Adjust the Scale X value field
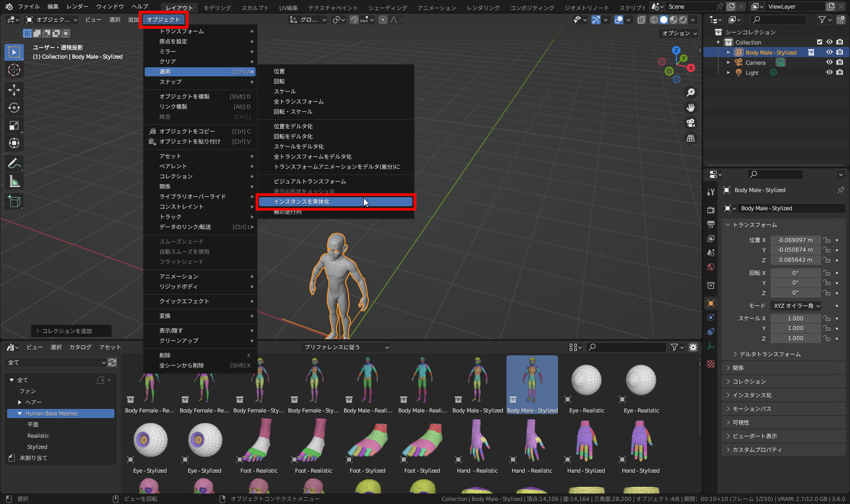The height and width of the screenshot is (504, 850). pyautogui.click(x=795, y=318)
